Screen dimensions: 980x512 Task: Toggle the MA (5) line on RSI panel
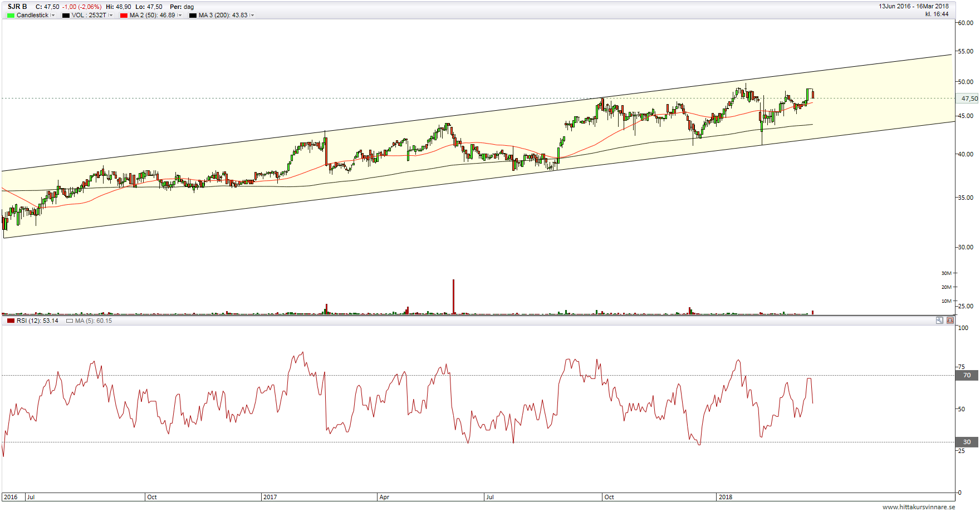click(70, 321)
